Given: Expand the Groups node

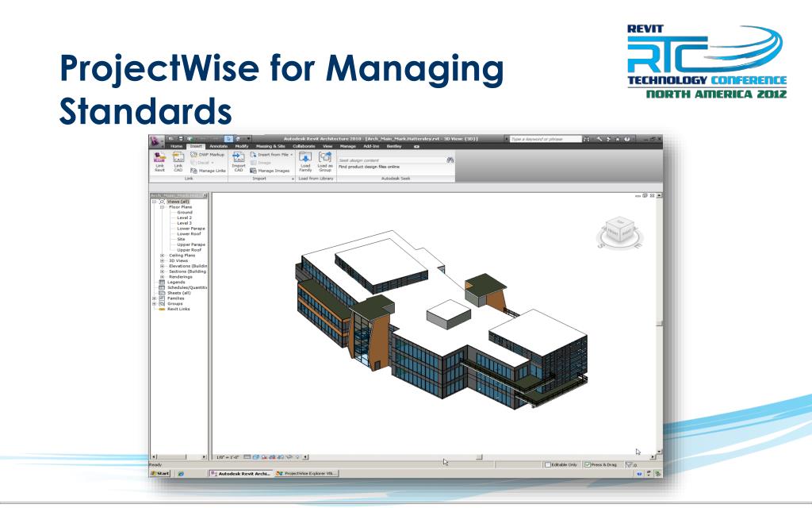Looking at the screenshot, I should tap(154, 304).
